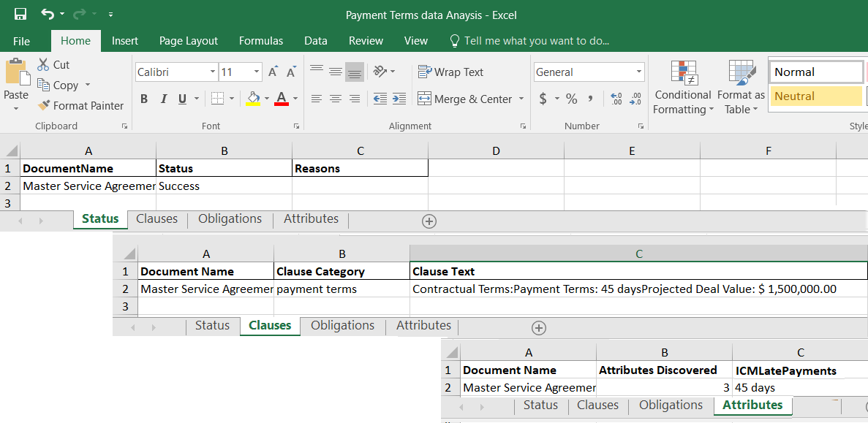Apply the Neutral cell style
Image resolution: width=868 pixels, height=423 pixels.
816,96
